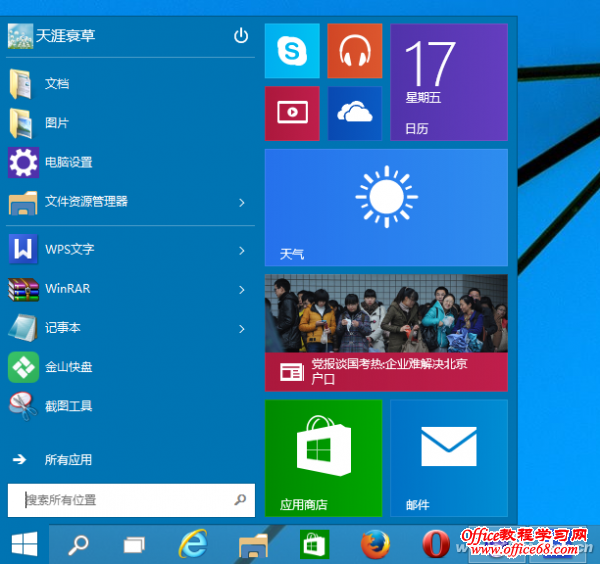Launch Snipping Tool (截图工具)

tap(130, 406)
